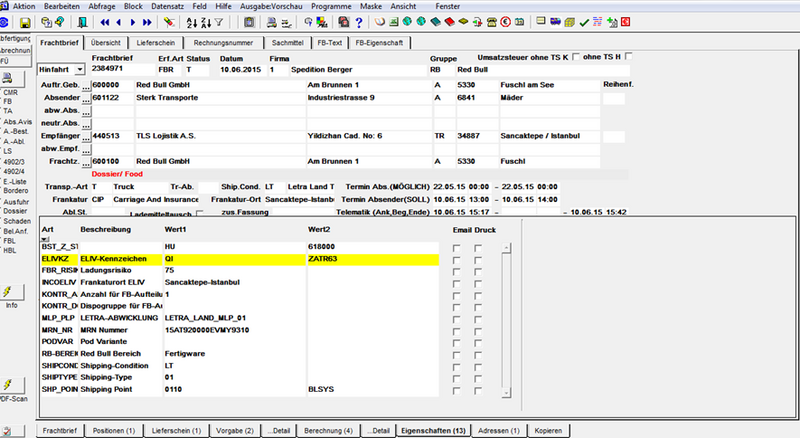The image size is (800, 438).
Task: Sort ascending with the A-Z icon
Action: [191, 22]
